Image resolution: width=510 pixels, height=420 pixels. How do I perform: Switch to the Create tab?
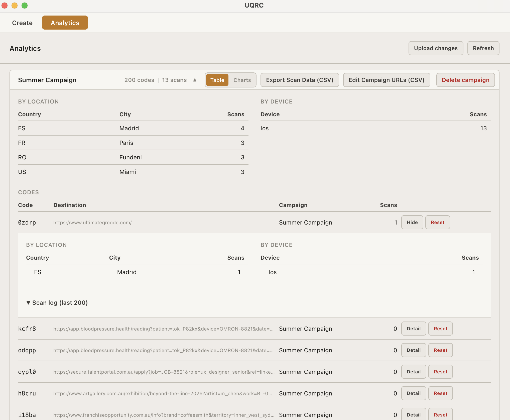(22, 23)
